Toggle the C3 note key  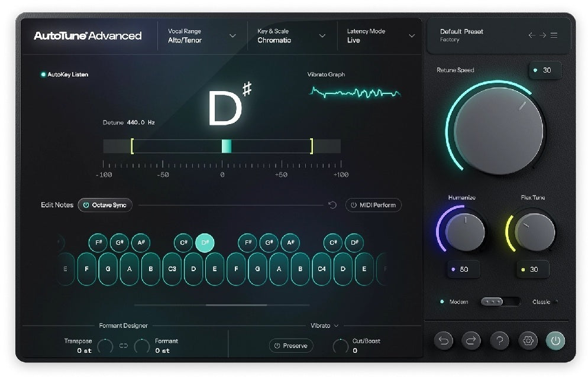[x=172, y=269]
